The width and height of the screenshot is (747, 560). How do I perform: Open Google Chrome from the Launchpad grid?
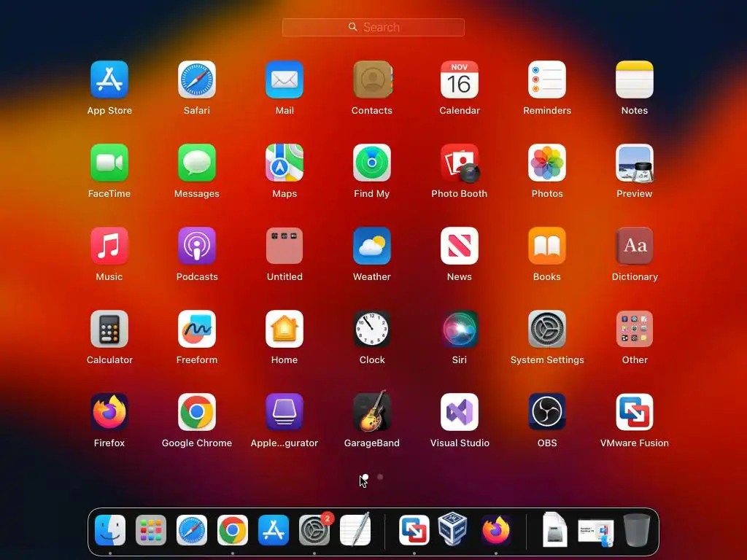pyautogui.click(x=197, y=412)
